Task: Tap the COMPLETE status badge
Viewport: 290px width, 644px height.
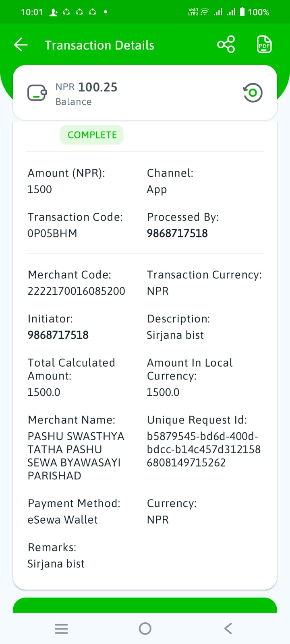Action: 92,135
